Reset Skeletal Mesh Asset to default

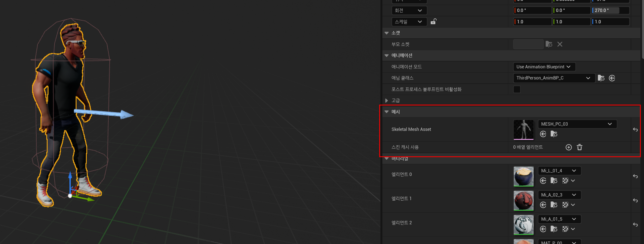[635, 130]
